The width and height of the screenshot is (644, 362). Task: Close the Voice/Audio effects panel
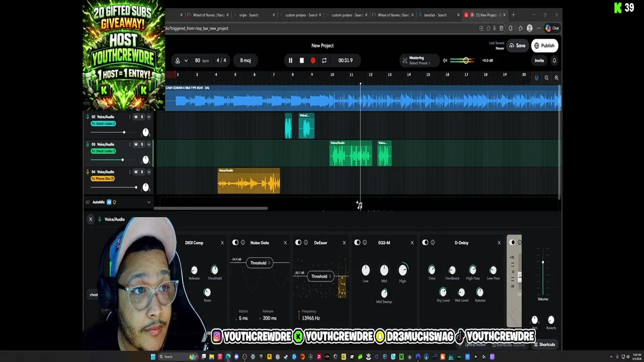[91, 219]
